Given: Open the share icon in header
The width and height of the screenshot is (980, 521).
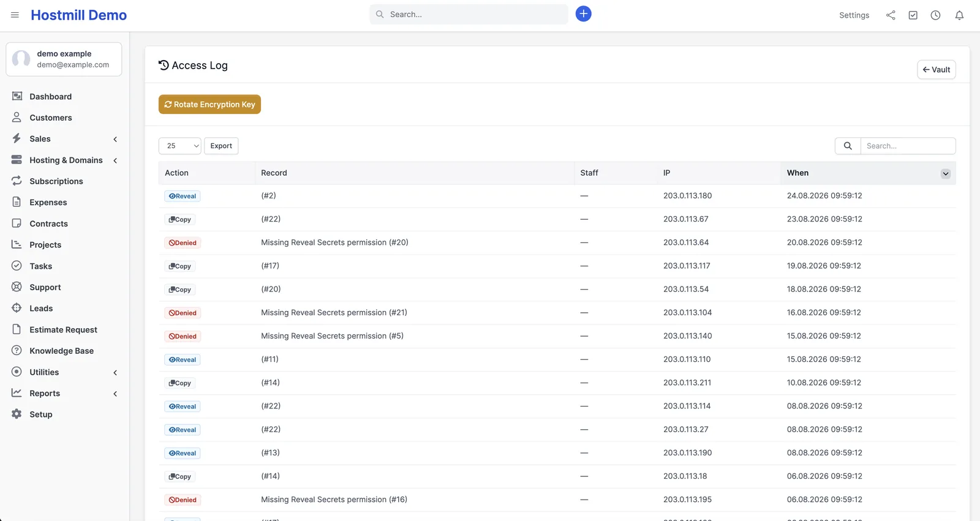Looking at the screenshot, I should [x=891, y=15].
